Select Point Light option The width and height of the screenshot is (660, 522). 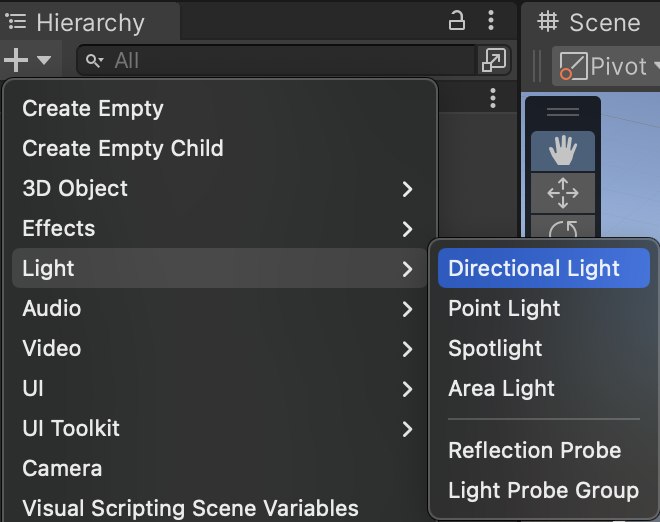click(x=504, y=308)
